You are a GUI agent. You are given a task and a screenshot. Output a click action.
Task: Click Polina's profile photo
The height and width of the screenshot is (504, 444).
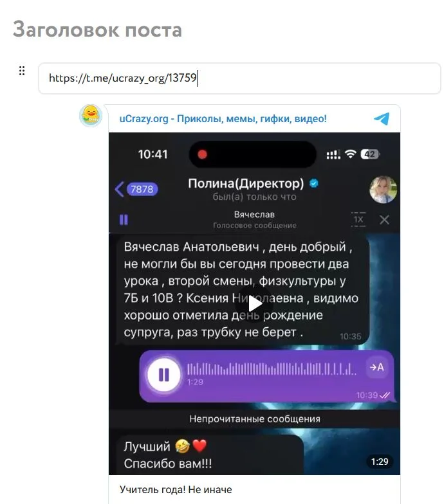(383, 189)
